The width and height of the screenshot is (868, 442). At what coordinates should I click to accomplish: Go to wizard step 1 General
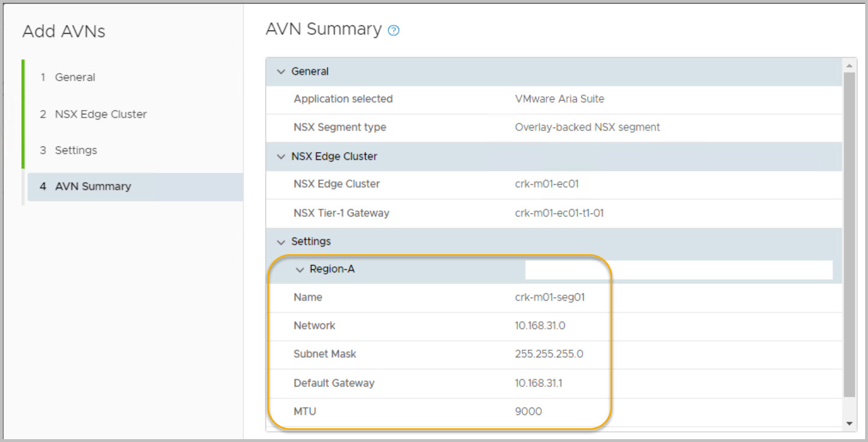tap(74, 77)
